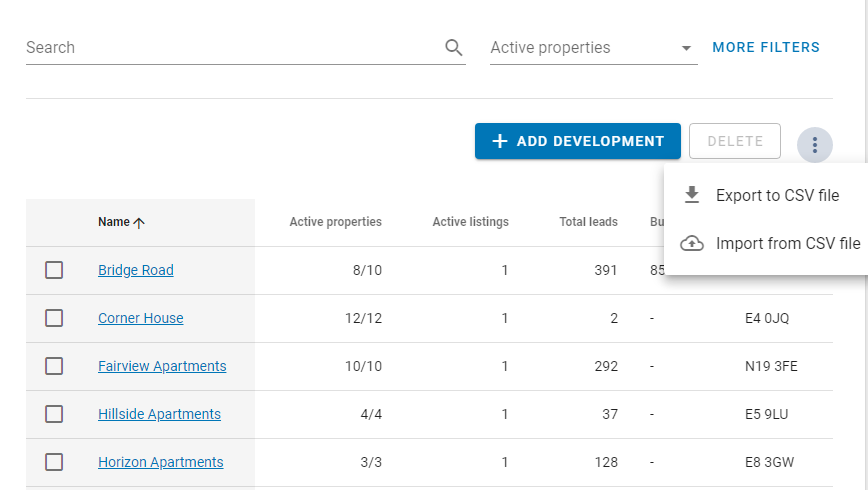Click the Delete button
The height and width of the screenshot is (492, 868).
(x=735, y=141)
